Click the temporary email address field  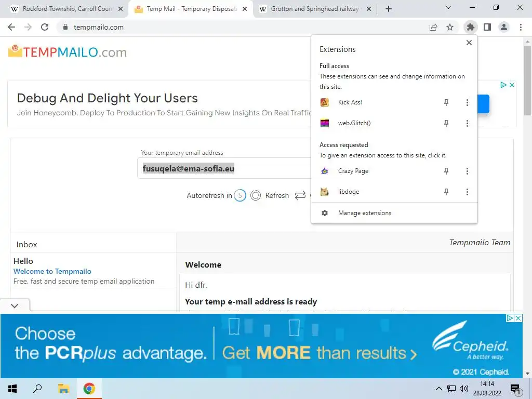coord(224,168)
